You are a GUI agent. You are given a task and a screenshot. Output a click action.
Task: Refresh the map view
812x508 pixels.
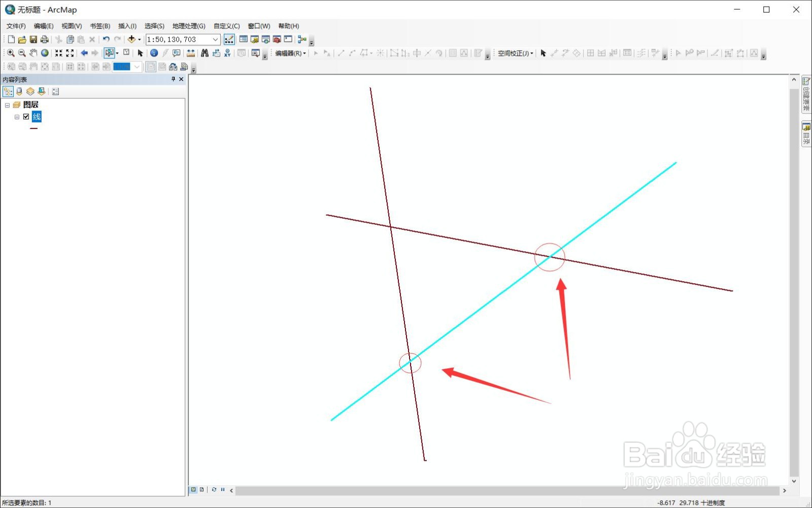[214, 490]
